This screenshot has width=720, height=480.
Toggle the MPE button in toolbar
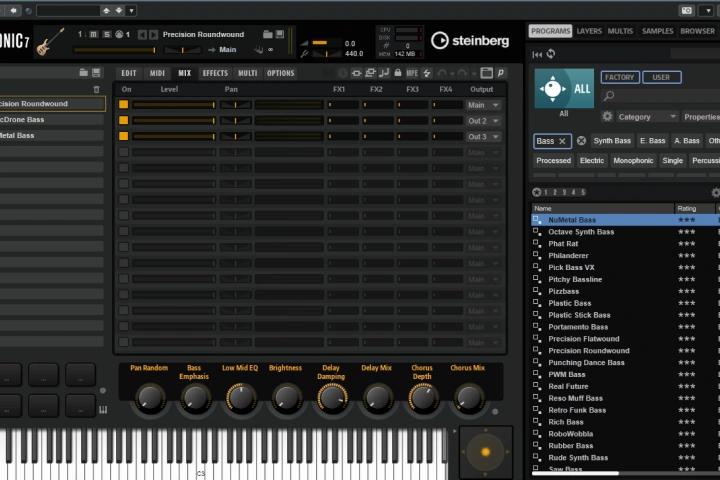coord(412,73)
